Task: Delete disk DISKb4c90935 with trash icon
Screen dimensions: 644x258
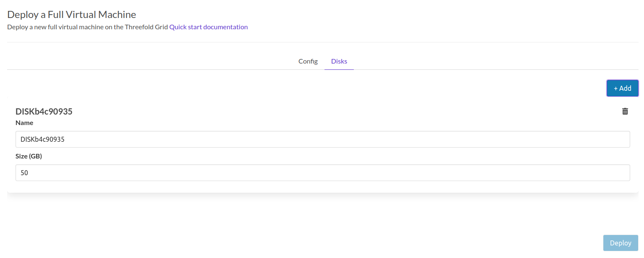Action: pyautogui.click(x=625, y=111)
